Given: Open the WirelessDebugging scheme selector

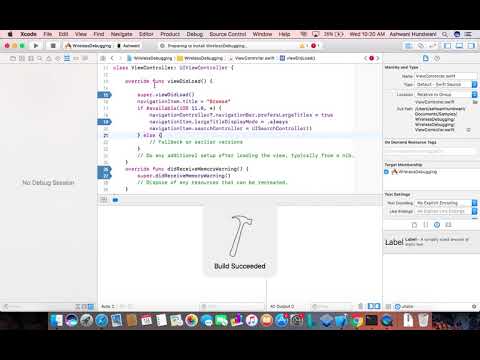Looking at the screenshot, I should pyautogui.click(x=89, y=46).
